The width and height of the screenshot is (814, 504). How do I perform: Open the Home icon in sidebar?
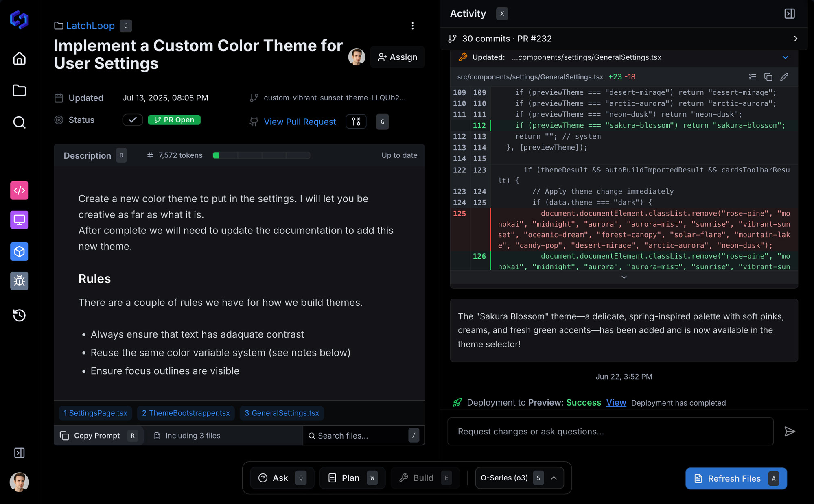(19, 59)
